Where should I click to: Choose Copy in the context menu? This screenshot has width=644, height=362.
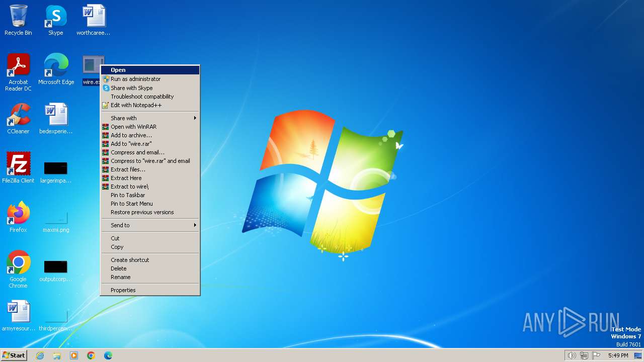[150, 247]
